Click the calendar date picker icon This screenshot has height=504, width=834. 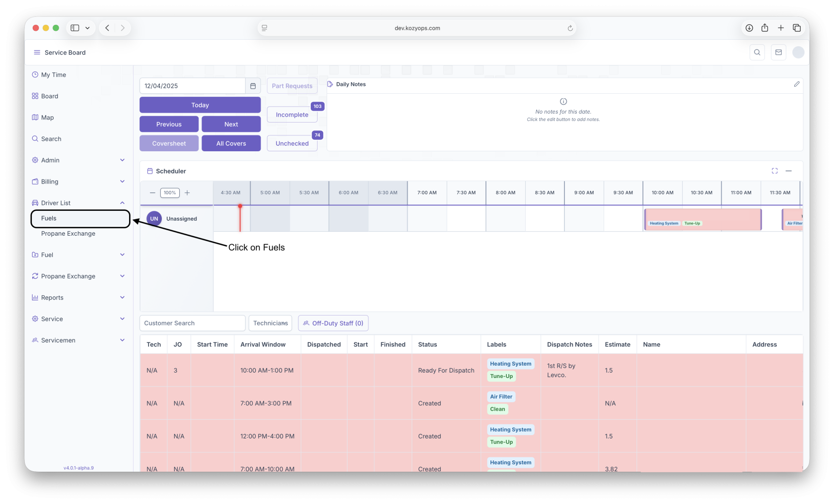coord(253,86)
